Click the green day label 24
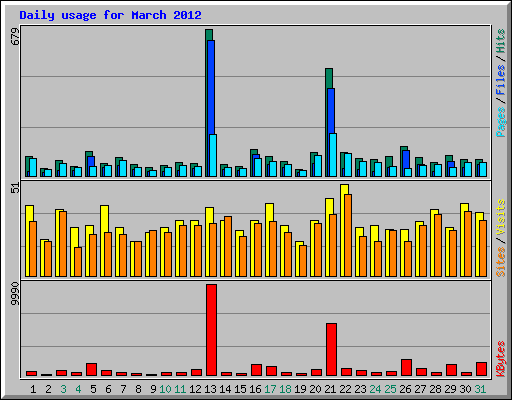This screenshot has width=512, height=400. [x=375, y=389]
